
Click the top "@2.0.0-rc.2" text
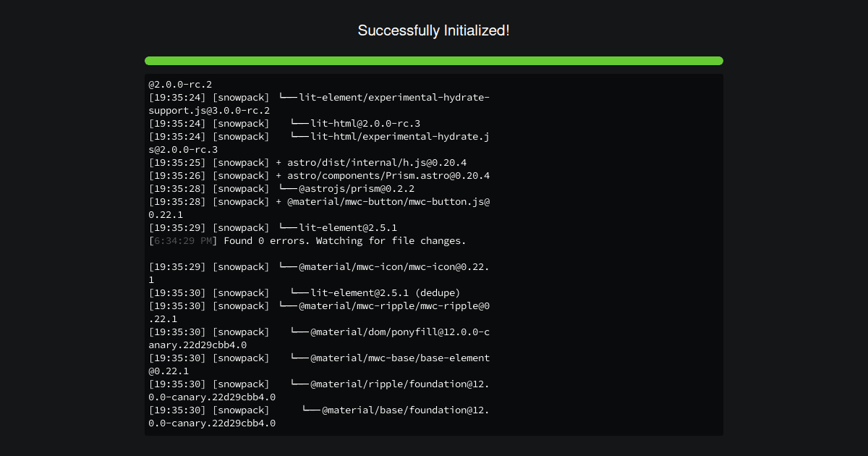[180, 85]
